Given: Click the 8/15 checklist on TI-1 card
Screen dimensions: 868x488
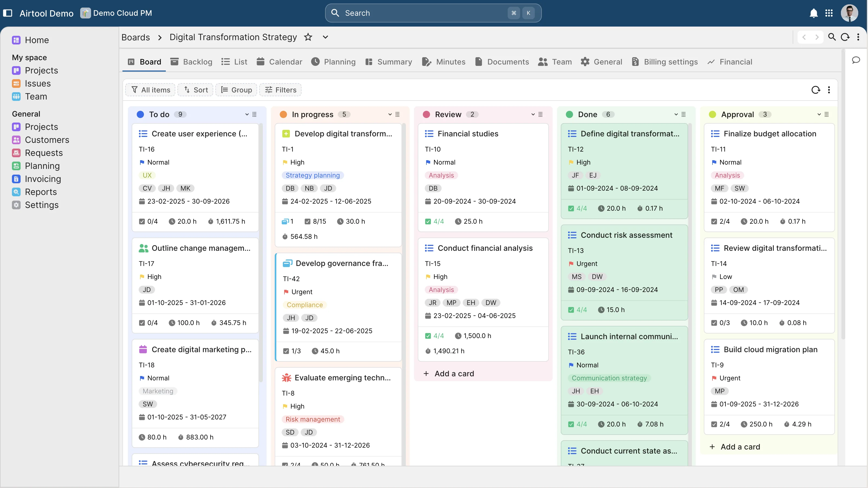Looking at the screenshot, I should coord(315,221).
